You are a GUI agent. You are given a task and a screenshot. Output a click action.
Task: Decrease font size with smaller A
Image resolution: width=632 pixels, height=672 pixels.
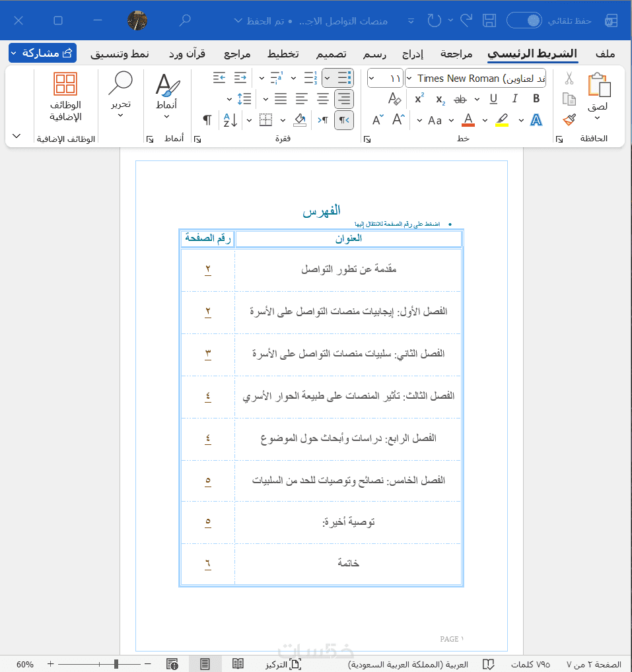coord(378,120)
